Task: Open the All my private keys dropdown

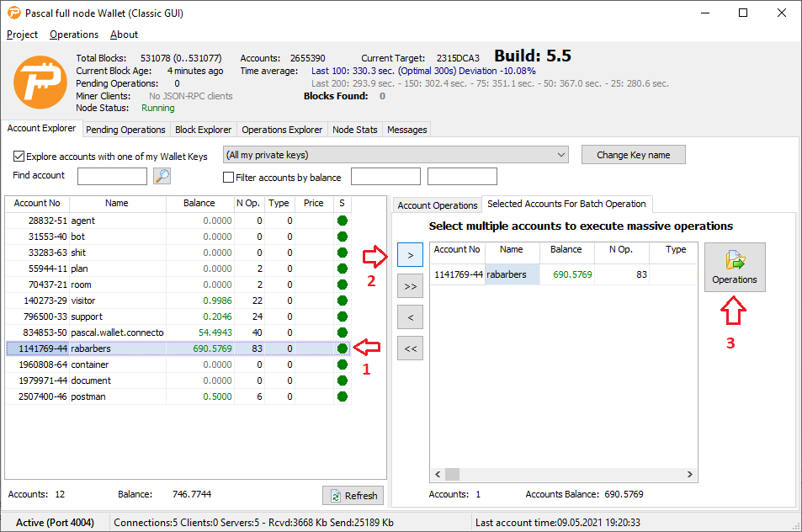Action: click(396, 155)
